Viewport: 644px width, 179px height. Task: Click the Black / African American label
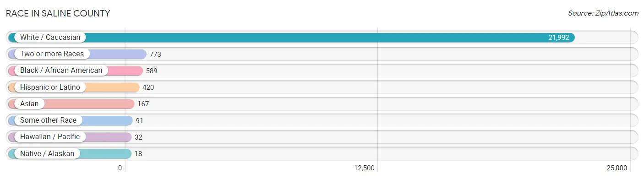(x=61, y=71)
